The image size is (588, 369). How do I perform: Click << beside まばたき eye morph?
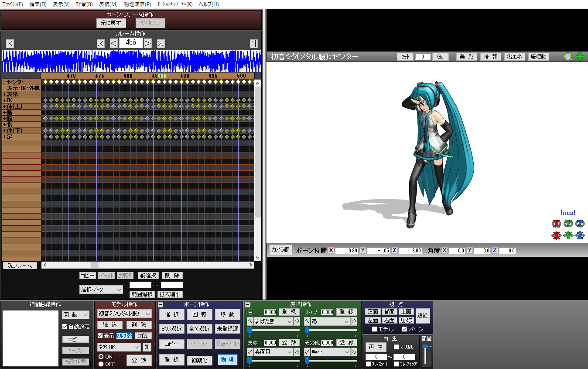[x=250, y=321]
